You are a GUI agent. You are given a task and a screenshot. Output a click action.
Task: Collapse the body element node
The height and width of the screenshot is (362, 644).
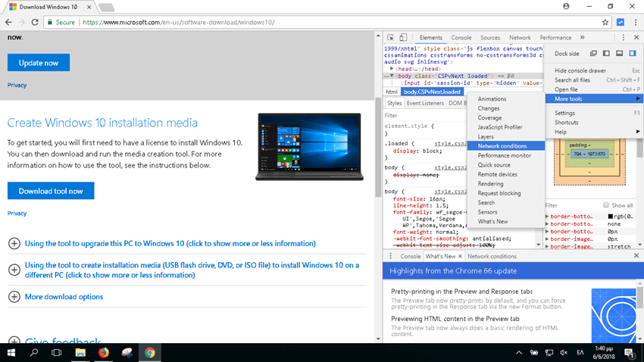coord(392,76)
